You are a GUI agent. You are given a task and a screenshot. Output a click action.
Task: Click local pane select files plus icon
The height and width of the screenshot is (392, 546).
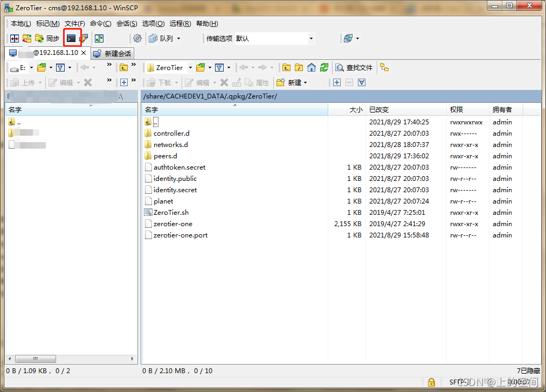pos(124,82)
